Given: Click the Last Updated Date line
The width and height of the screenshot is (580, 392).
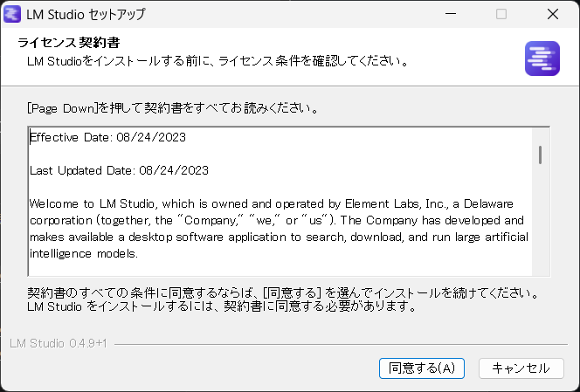Looking at the screenshot, I should [x=119, y=170].
